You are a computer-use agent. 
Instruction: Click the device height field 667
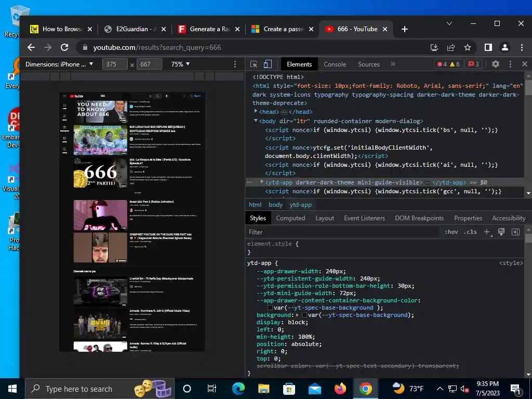coord(149,64)
